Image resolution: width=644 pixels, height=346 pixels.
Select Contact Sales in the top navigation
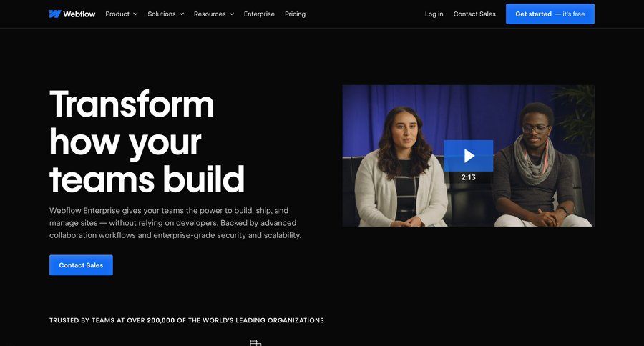click(474, 14)
